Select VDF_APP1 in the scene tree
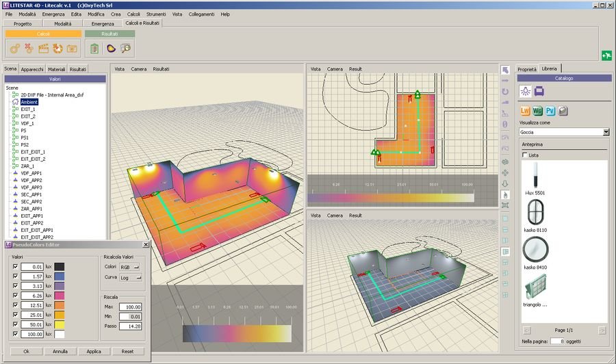 tap(31, 173)
